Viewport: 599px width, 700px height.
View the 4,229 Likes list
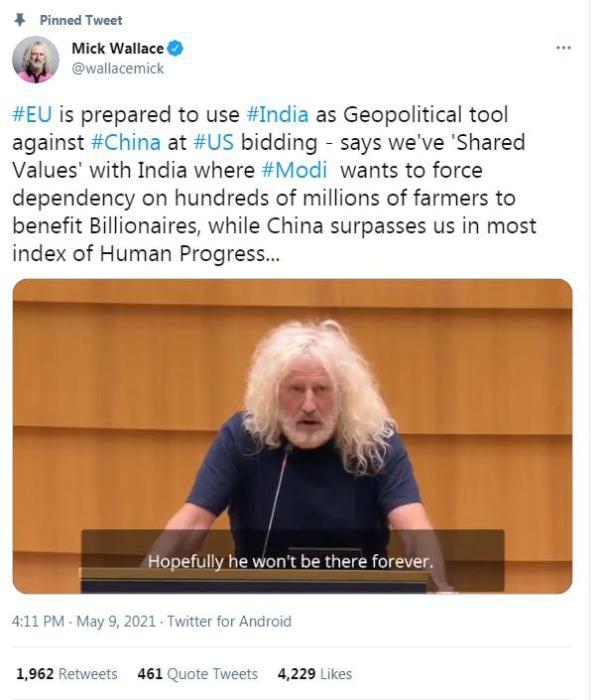tap(315, 673)
